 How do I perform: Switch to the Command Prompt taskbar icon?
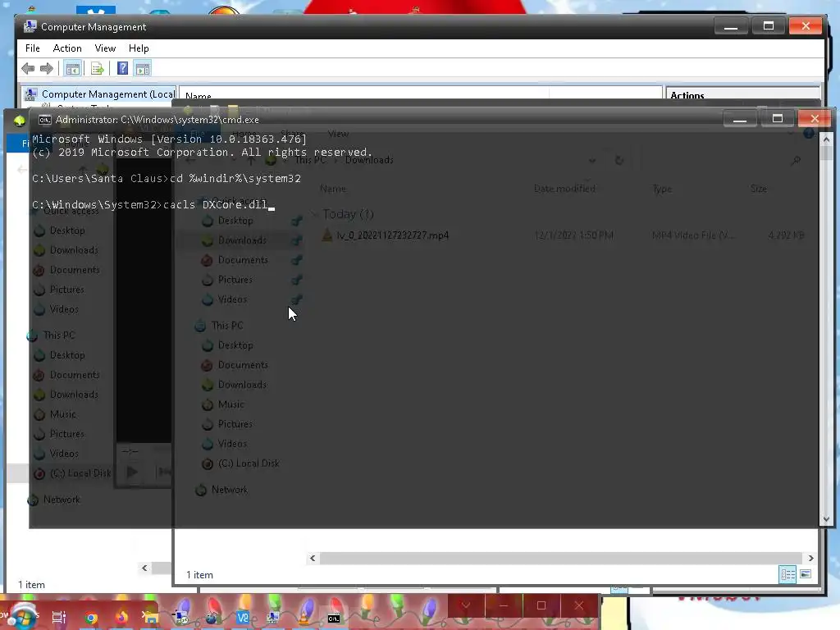[x=334, y=619]
